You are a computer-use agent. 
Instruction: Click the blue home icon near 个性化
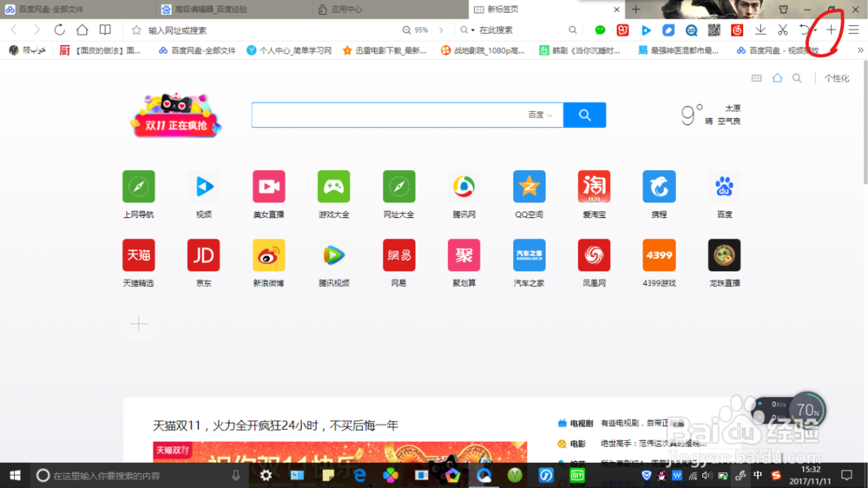(x=777, y=77)
